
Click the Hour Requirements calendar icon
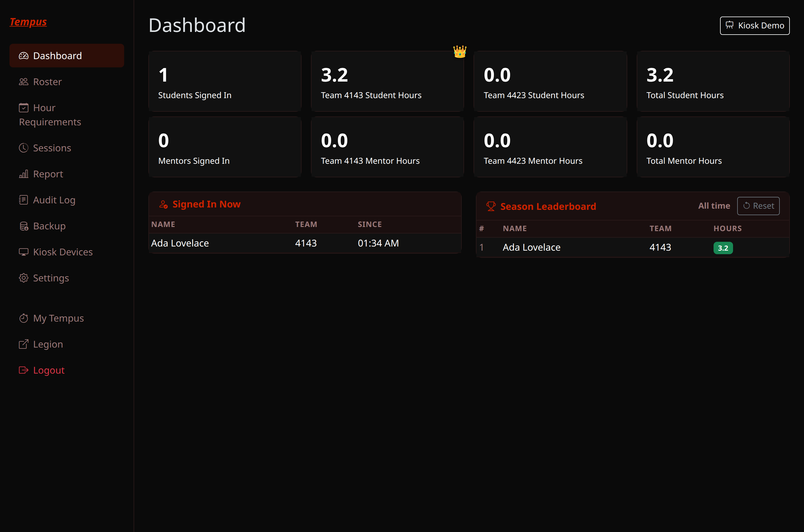tap(23, 108)
